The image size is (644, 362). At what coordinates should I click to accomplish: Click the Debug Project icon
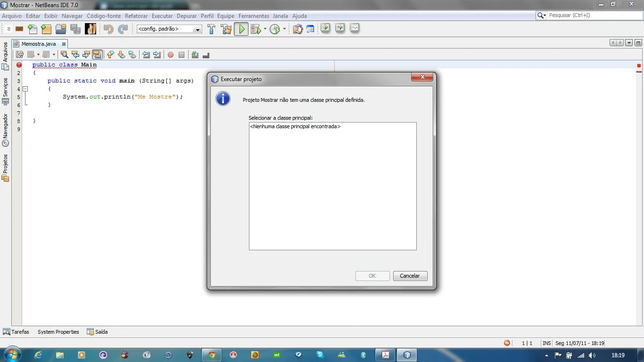256,29
